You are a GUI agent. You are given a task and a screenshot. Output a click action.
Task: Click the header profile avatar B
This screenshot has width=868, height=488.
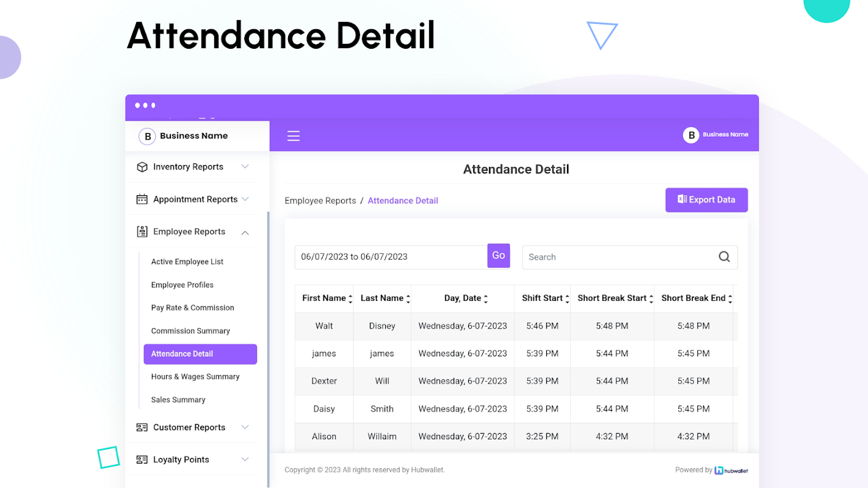click(x=691, y=135)
